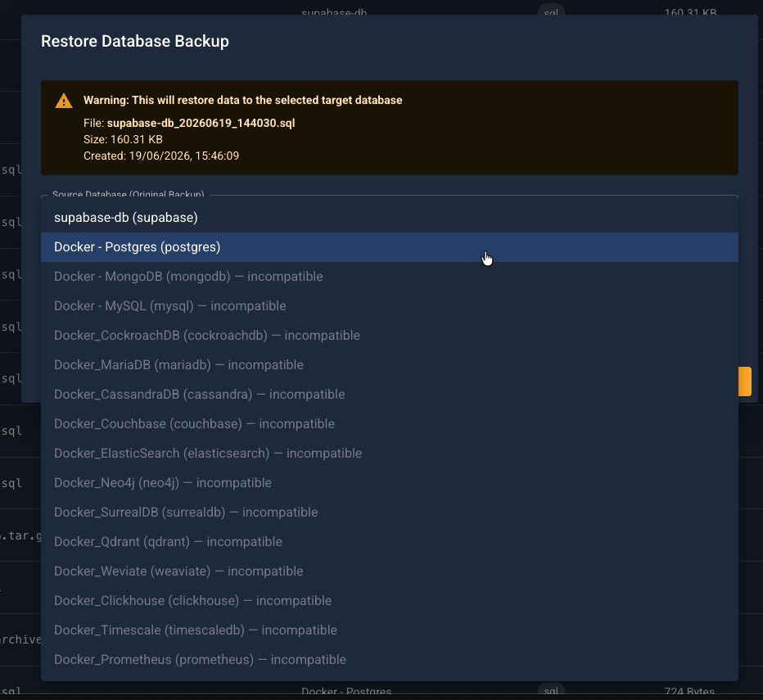Click Docker_CassandraDB incompatible option
Viewport: 763px width, 700px height.
pos(390,395)
